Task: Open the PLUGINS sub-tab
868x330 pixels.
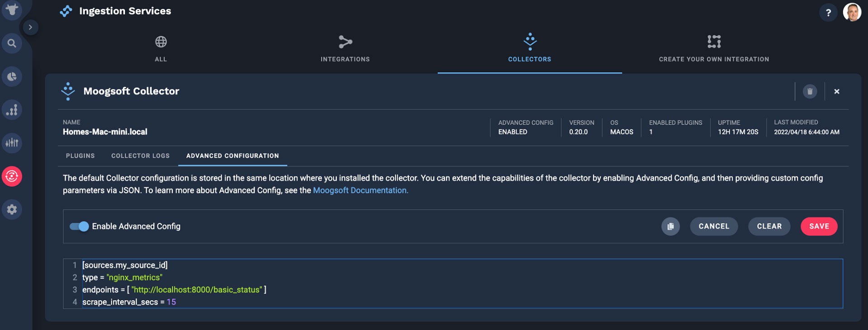Action: click(80, 156)
